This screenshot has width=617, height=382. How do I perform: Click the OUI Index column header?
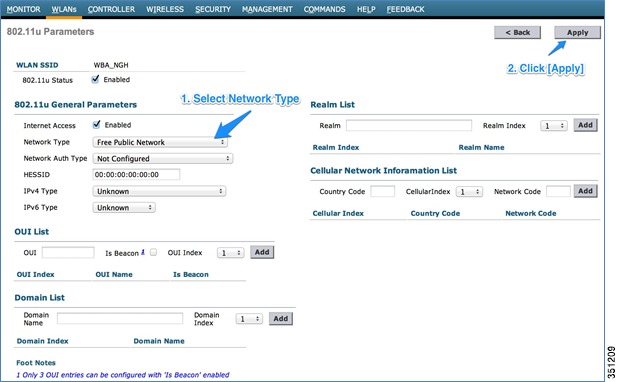pos(35,274)
